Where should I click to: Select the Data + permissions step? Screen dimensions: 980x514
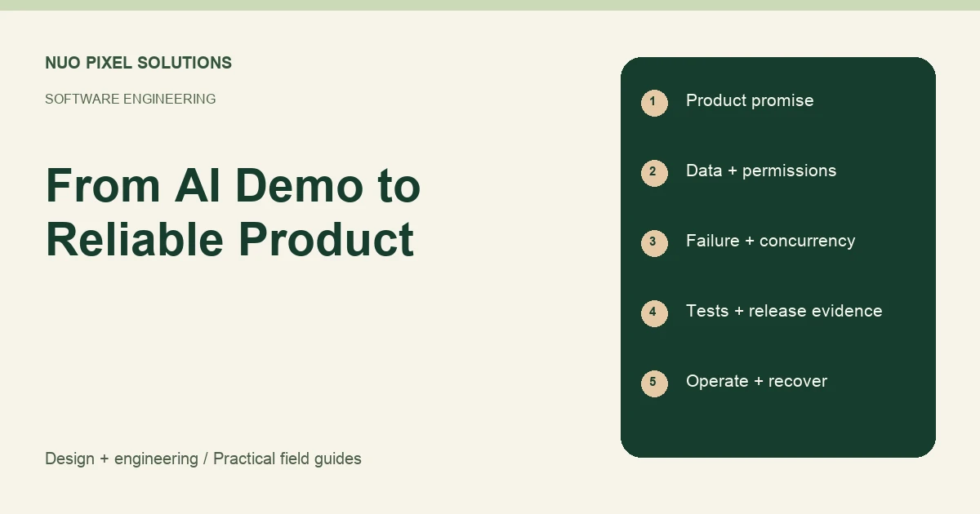(x=761, y=171)
